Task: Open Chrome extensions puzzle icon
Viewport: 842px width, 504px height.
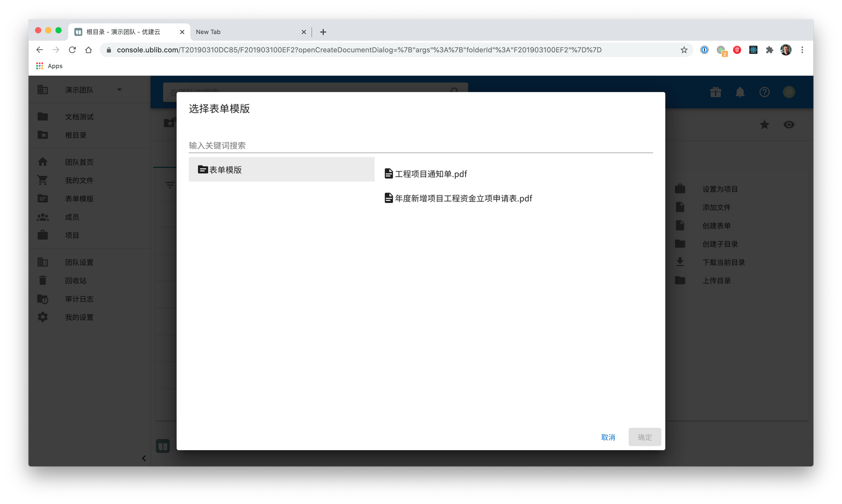Action: (769, 50)
